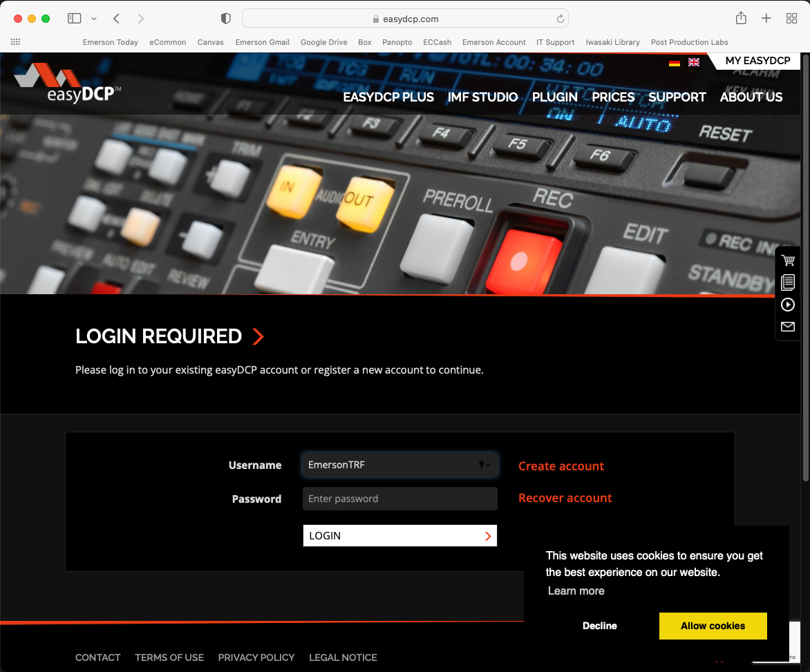Screen dimensions: 810x672
Task: Open a new tab with plus icon
Action: [x=766, y=19]
